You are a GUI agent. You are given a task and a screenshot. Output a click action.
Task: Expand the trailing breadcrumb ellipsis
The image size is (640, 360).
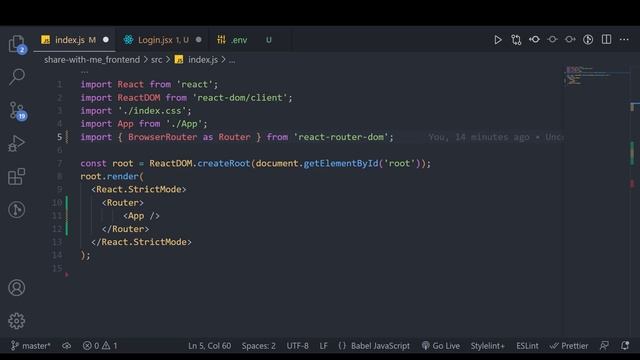coord(232,60)
